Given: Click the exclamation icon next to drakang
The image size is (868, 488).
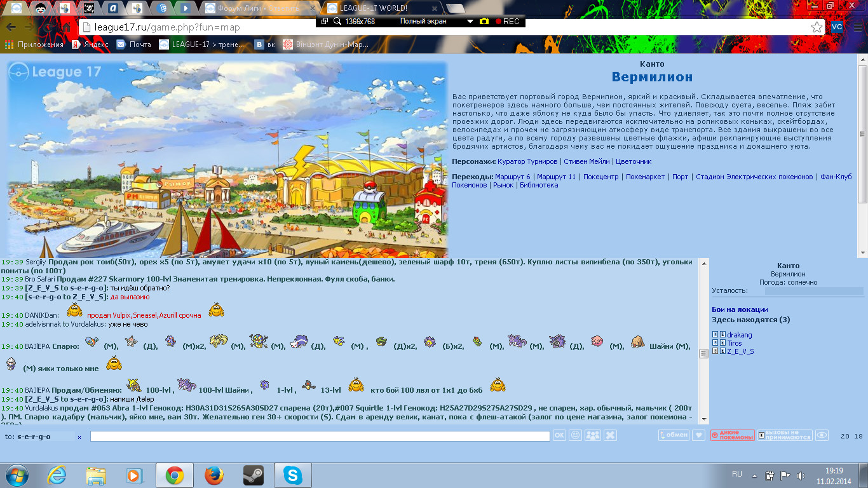Looking at the screenshot, I should pos(715,335).
